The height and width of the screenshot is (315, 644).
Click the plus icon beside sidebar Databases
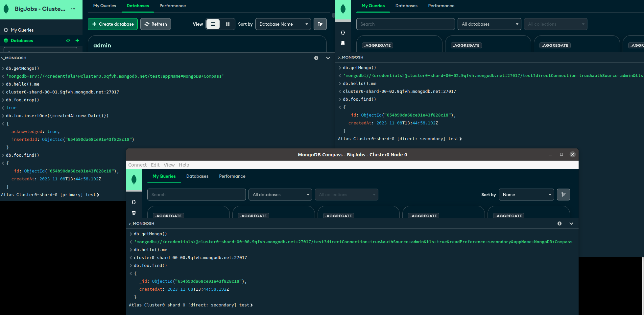point(77,40)
